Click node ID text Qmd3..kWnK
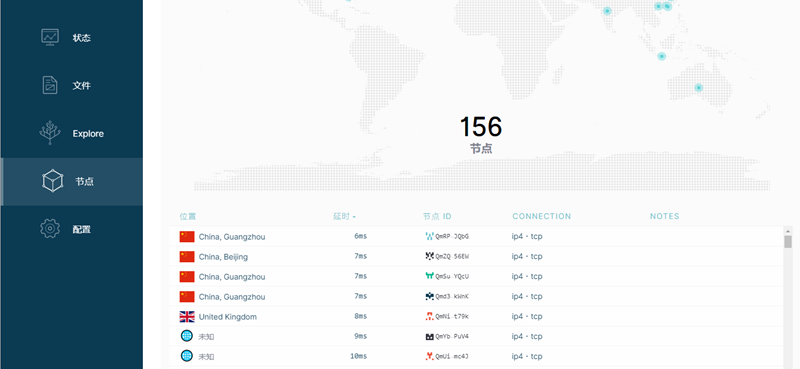 (x=452, y=296)
